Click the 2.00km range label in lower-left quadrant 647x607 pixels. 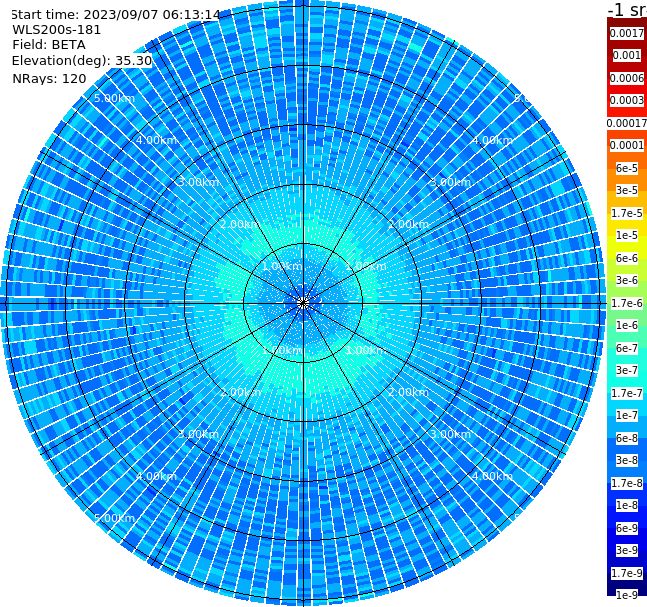[241, 392]
